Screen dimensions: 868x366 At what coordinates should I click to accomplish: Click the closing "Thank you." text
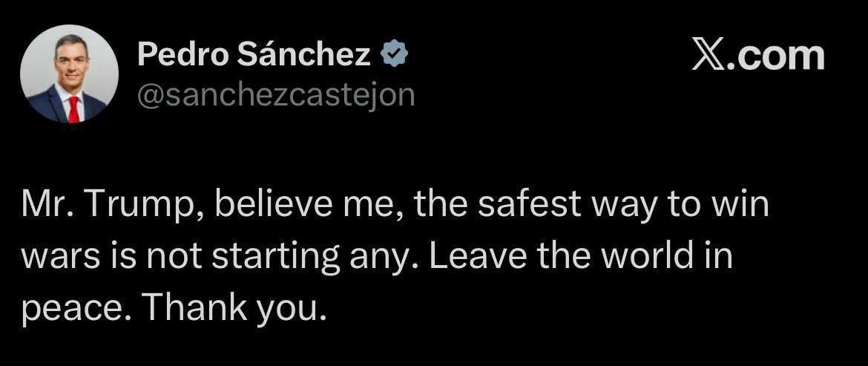click(x=234, y=306)
